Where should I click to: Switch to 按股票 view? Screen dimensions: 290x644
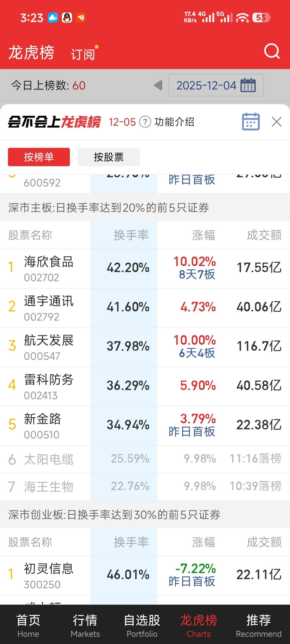pos(109,157)
